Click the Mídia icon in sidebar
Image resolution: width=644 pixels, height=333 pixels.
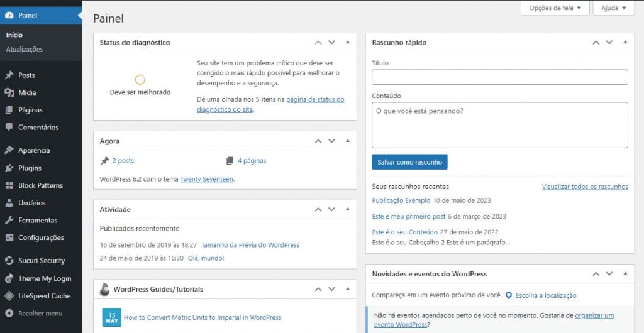[x=9, y=93]
